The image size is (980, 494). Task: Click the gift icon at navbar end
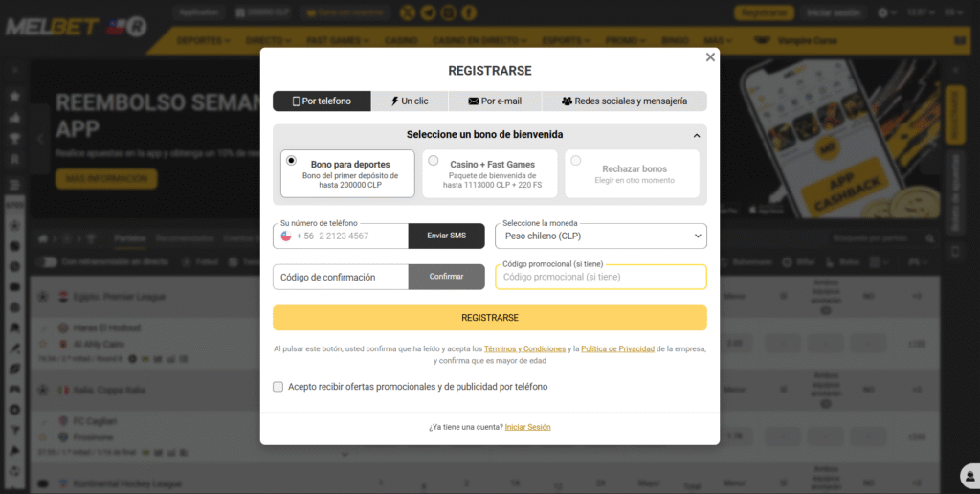pos(959,40)
